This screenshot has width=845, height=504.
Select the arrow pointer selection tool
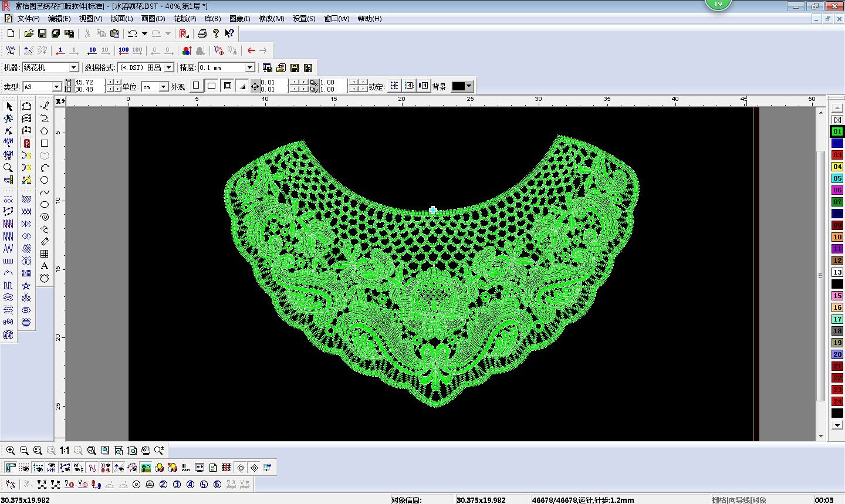(9, 106)
